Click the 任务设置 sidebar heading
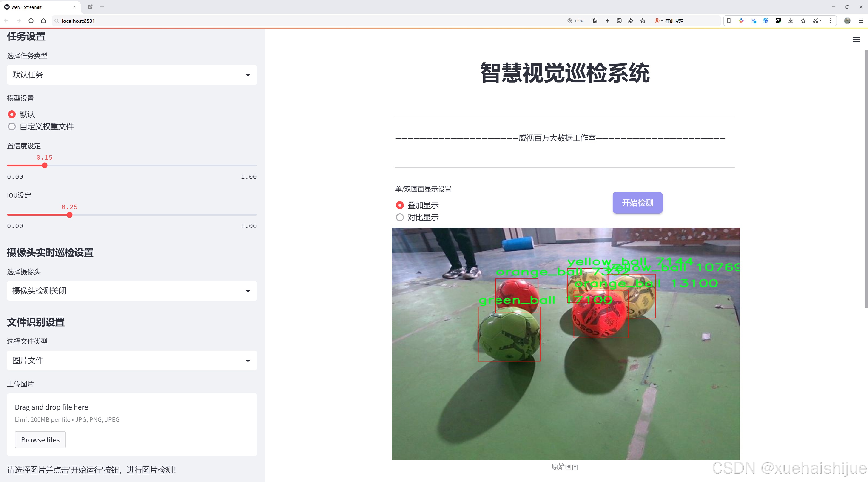The width and height of the screenshot is (868, 482). 26,36
